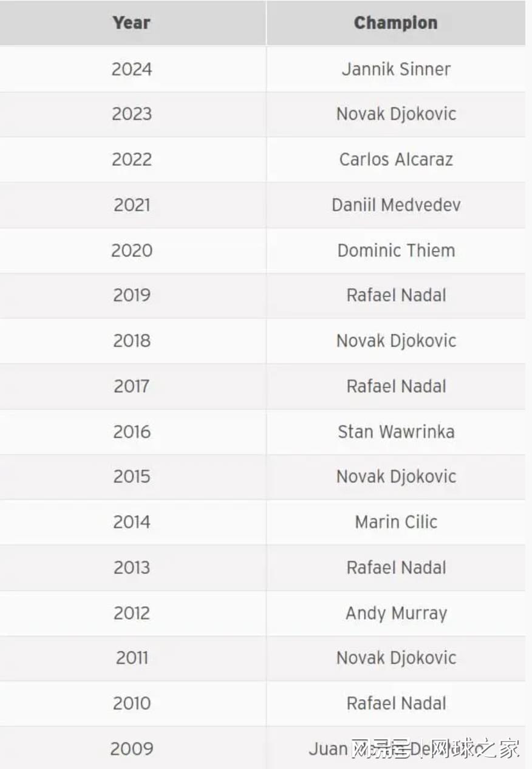Select the Marin Cilic champion cell
The image size is (532, 769).
(396, 522)
